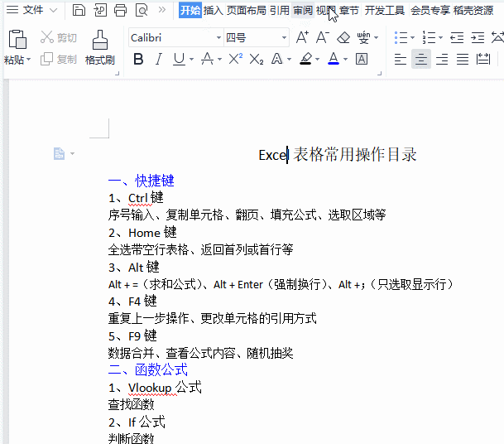This screenshot has width=504, height=444.
Task: Apply the highlight color pen
Action: tap(305, 59)
